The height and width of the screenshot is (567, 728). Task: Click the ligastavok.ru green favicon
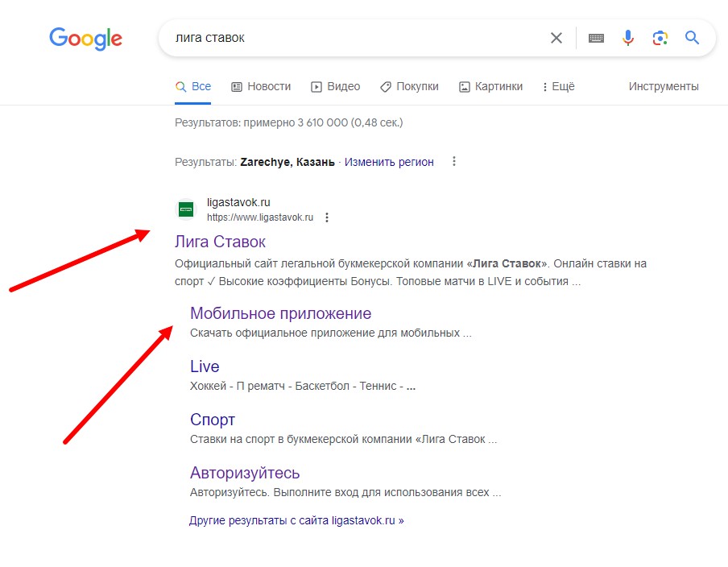pyautogui.click(x=186, y=209)
